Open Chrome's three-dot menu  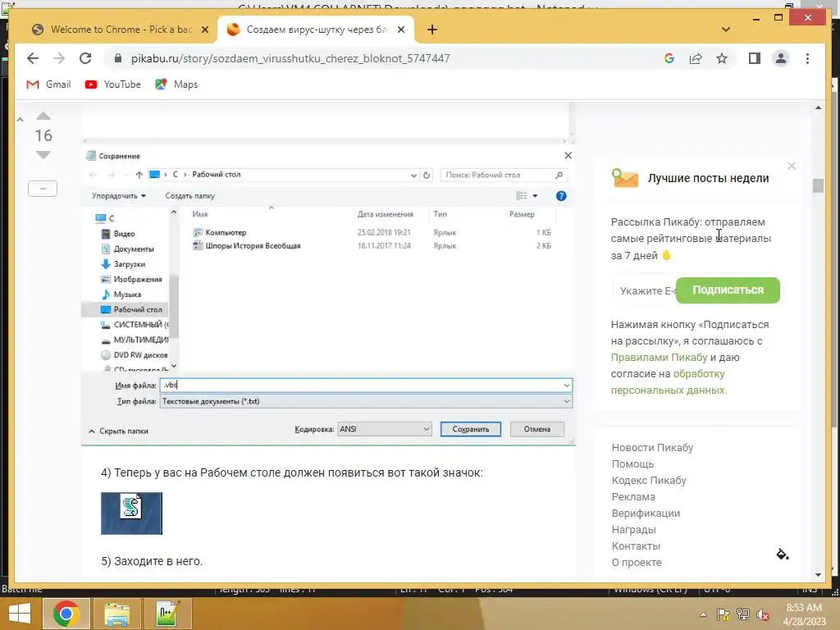807,58
